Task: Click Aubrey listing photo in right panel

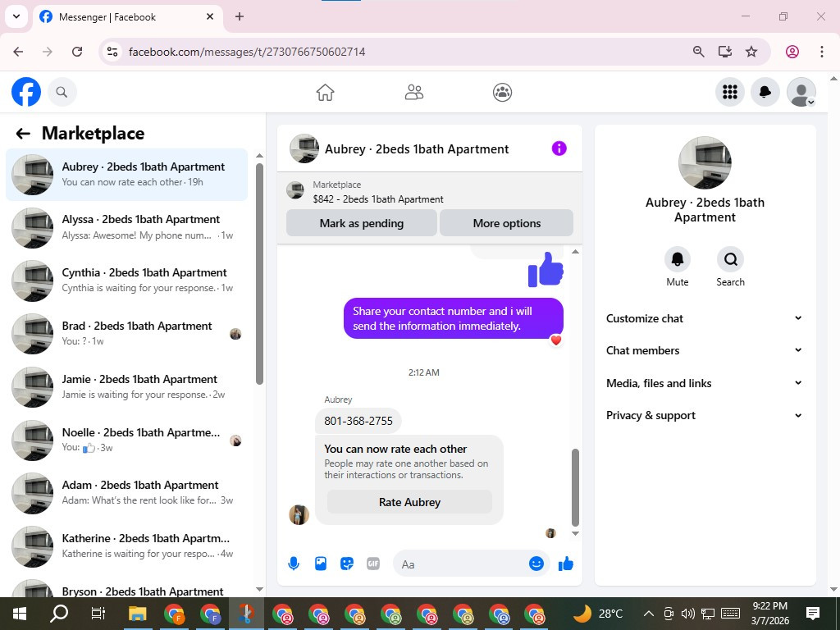Action: [705, 163]
